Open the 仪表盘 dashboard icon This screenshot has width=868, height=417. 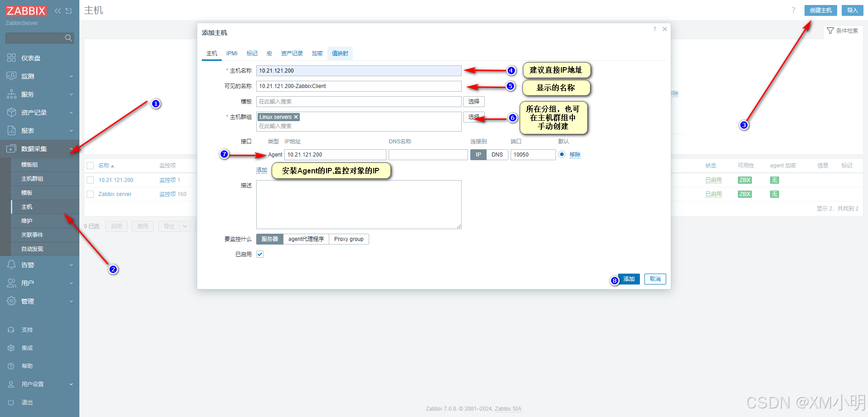coord(11,58)
